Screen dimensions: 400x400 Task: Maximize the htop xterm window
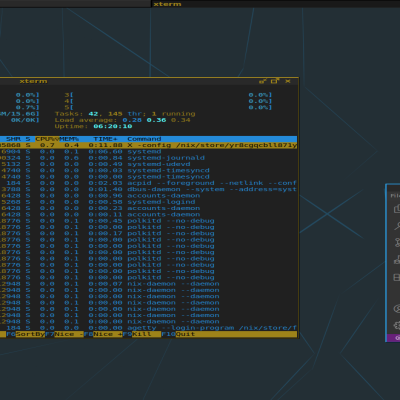click(275, 81)
